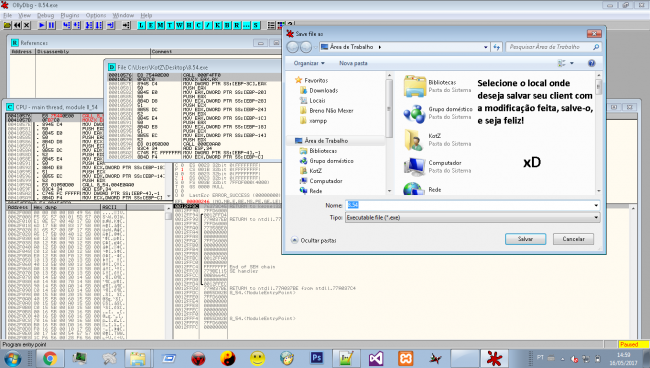Show CPU window with C button
Image resolution: width=650 pixels, height=368 pixels.
click(199, 25)
